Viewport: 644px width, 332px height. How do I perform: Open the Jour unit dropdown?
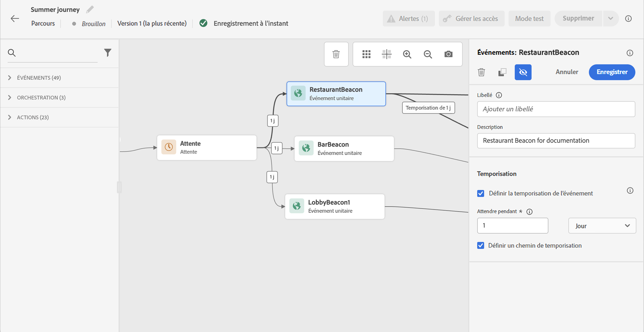tap(602, 226)
